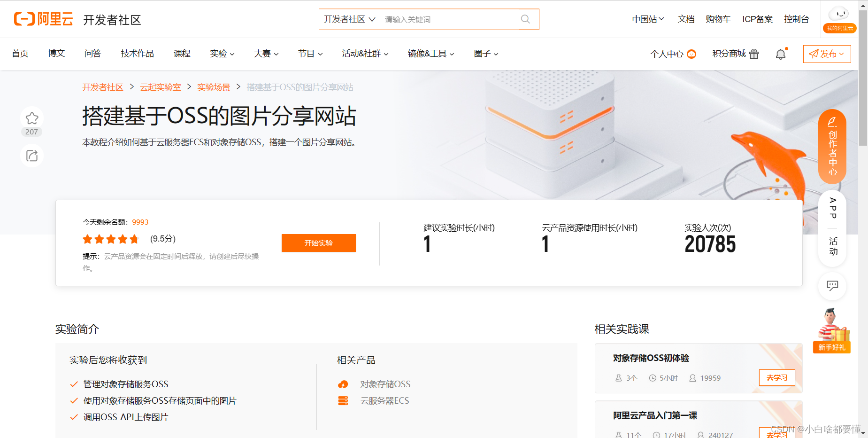Image resolution: width=868 pixels, height=438 pixels.
Task: Click the 对象存储OSS product link
Action: coord(385,384)
